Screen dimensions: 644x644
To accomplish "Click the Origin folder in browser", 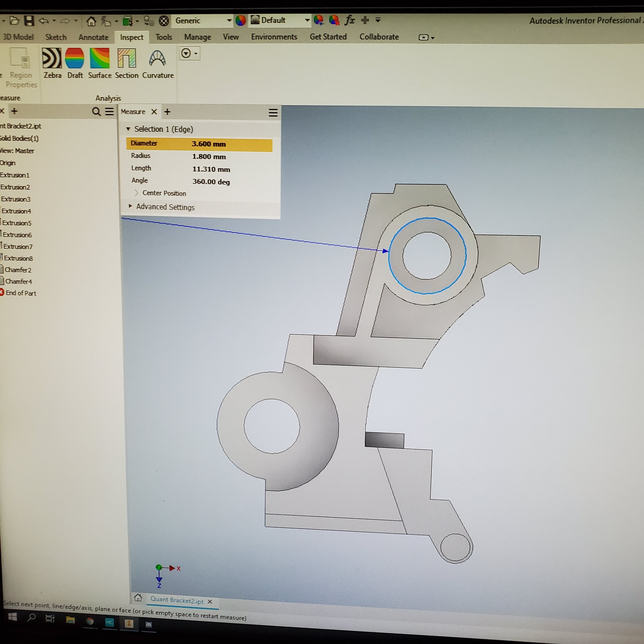I will click(7, 163).
